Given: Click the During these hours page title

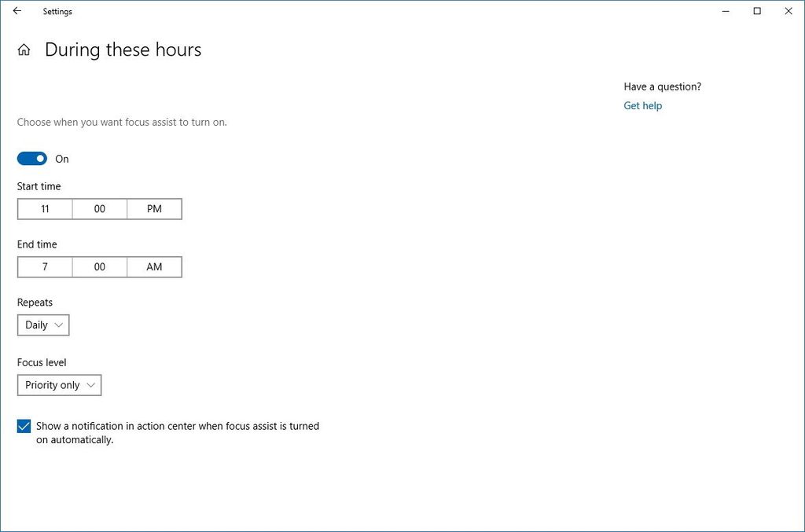Looking at the screenshot, I should click(x=123, y=49).
